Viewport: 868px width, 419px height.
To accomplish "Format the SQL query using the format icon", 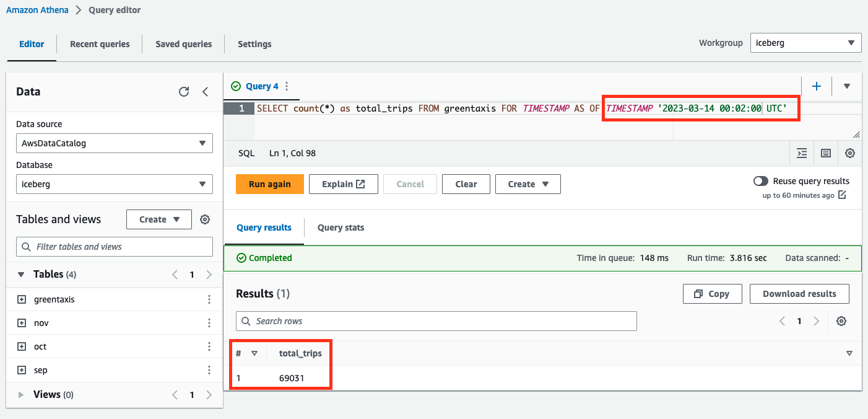I will (801, 153).
